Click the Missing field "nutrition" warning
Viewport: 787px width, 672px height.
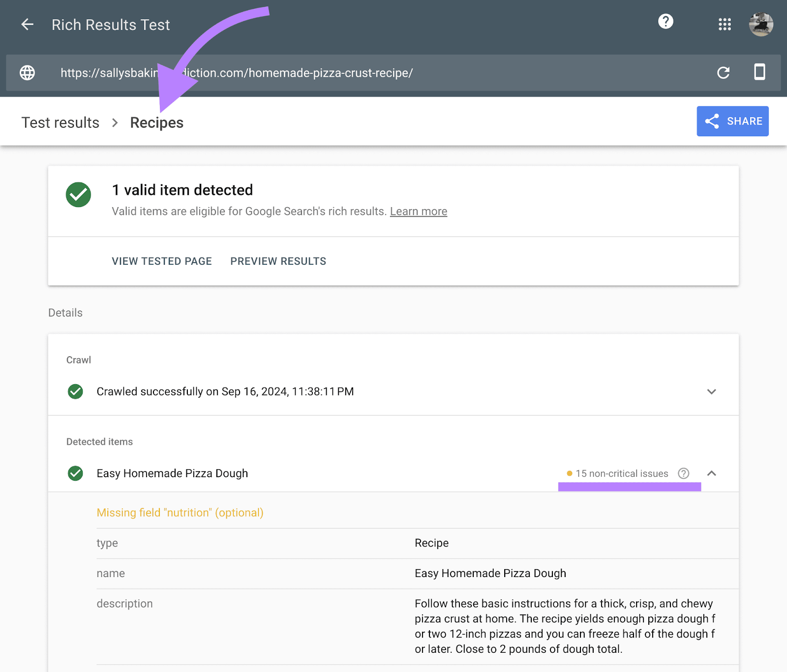click(180, 513)
